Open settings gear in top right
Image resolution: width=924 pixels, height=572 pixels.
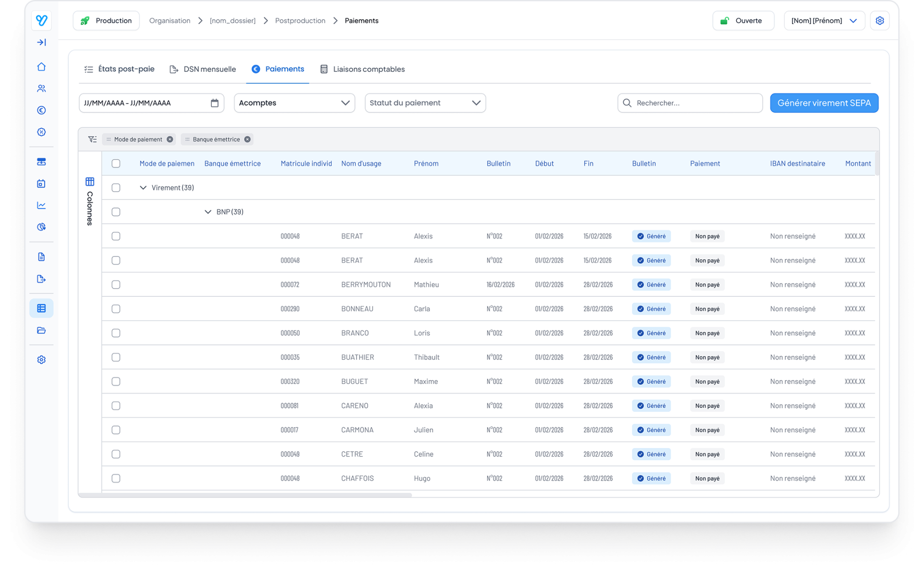click(x=879, y=21)
